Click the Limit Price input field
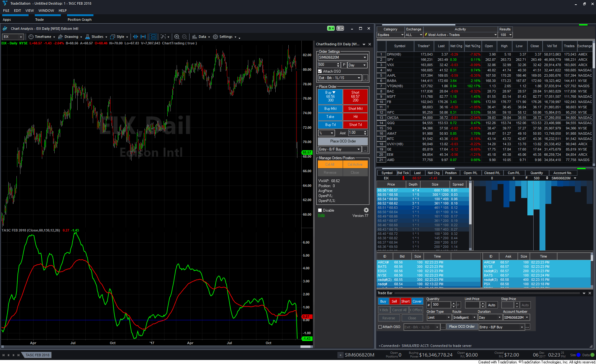 [x=472, y=305]
